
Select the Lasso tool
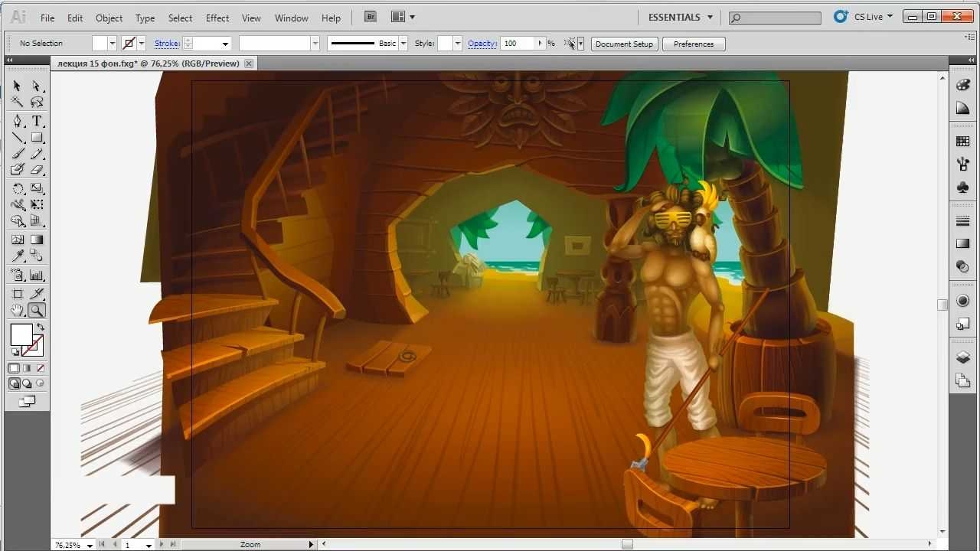coord(36,103)
